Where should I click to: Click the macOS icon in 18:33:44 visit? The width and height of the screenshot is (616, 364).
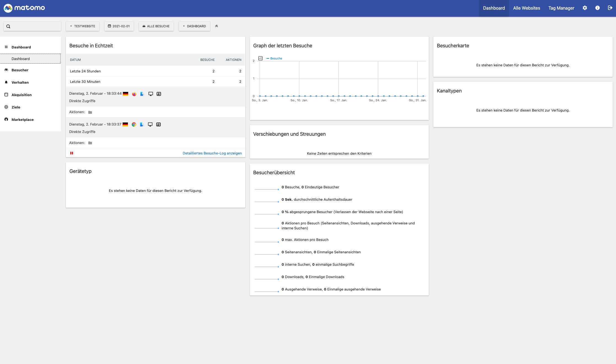pyautogui.click(x=142, y=94)
